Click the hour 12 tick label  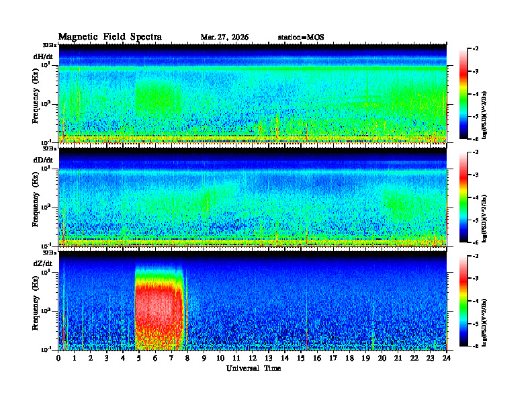point(253,359)
